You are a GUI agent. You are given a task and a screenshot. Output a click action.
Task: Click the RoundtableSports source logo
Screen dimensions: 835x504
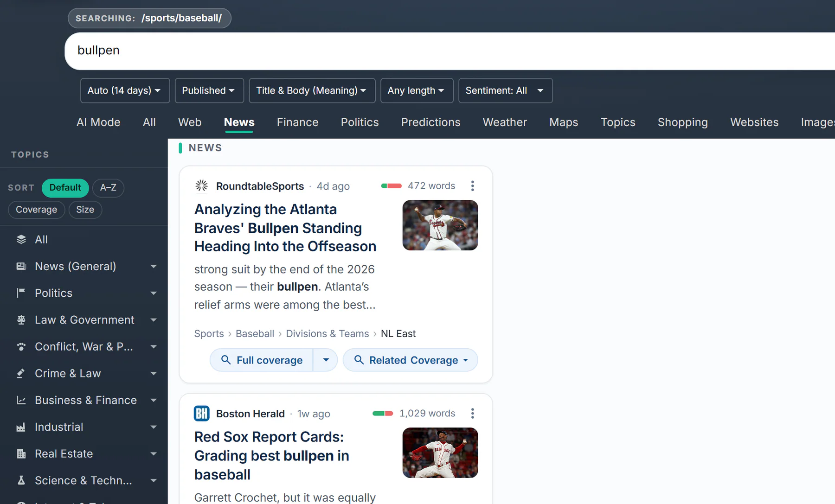tap(201, 186)
